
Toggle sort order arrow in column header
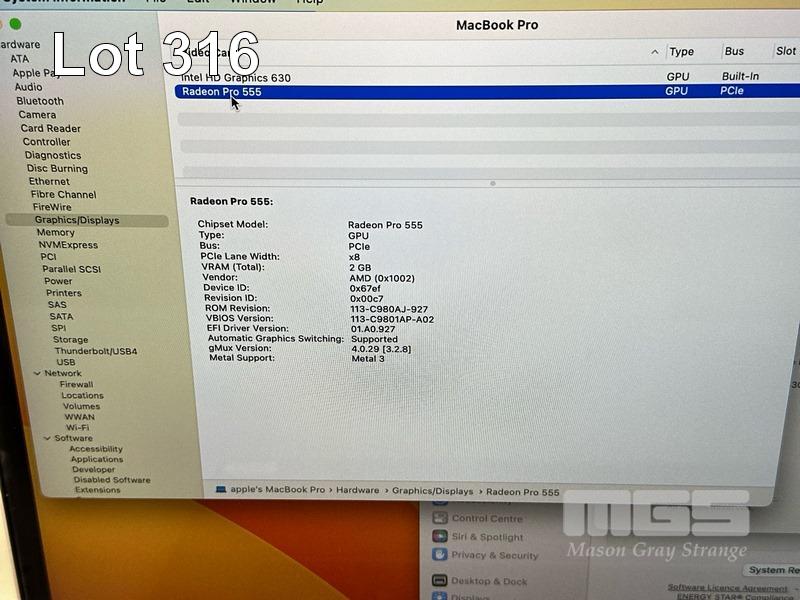pos(655,52)
